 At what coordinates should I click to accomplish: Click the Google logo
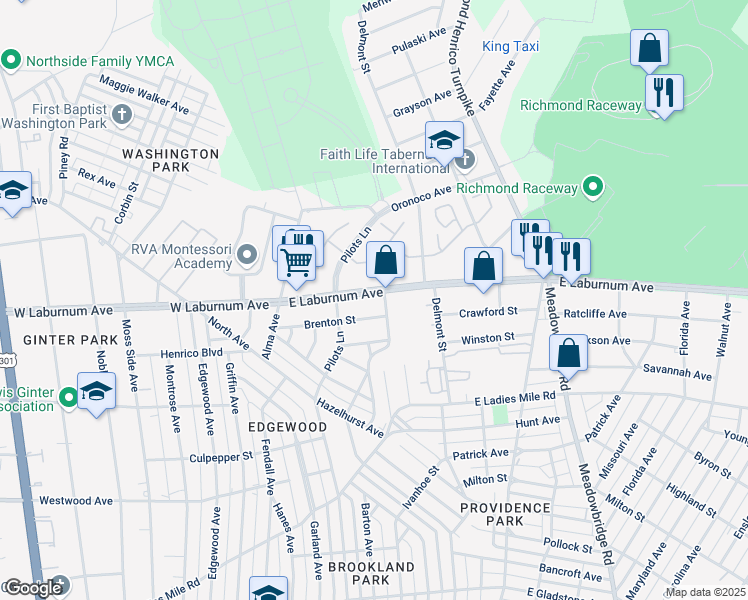[32, 588]
